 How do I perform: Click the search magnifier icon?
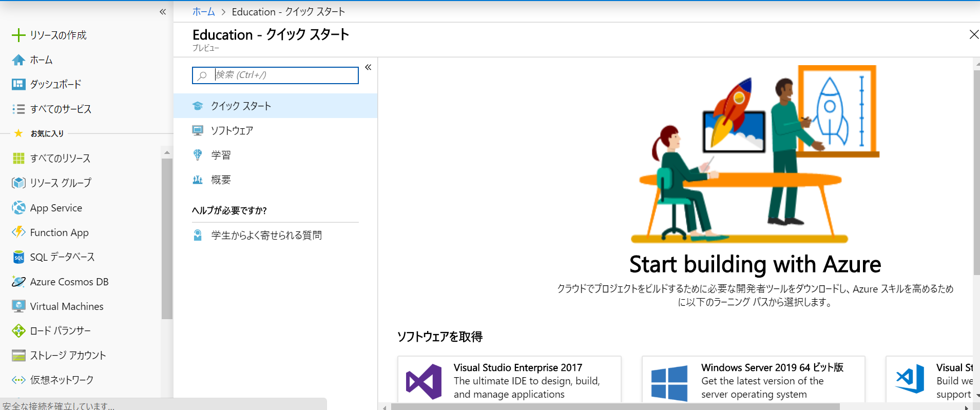(202, 75)
